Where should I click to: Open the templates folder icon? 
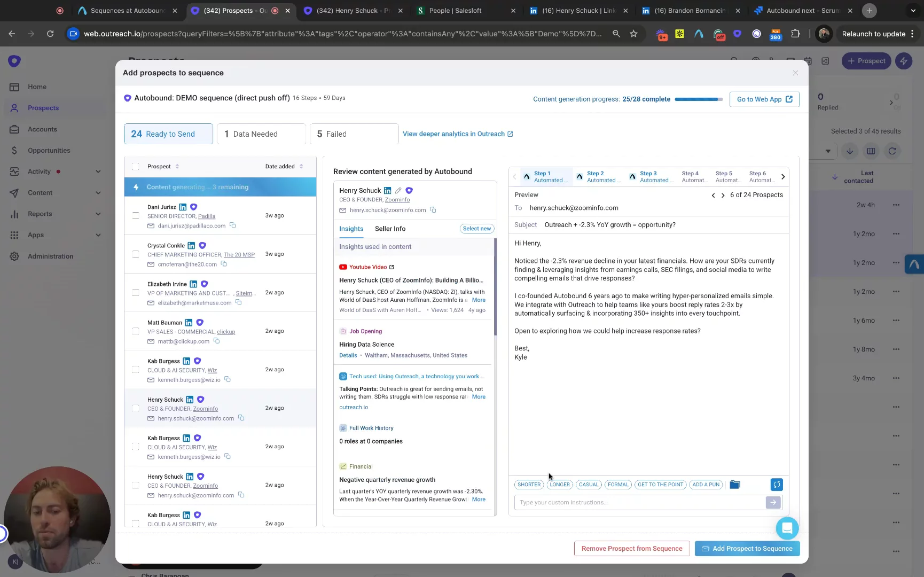pyautogui.click(x=735, y=485)
